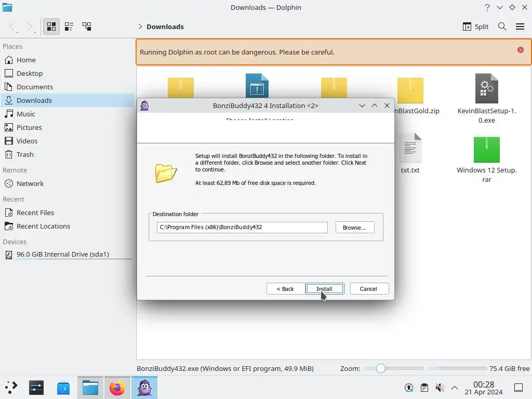The height and width of the screenshot is (399, 532).
Task: Cancel the BonziBuddy432 installation
Action: (x=369, y=289)
